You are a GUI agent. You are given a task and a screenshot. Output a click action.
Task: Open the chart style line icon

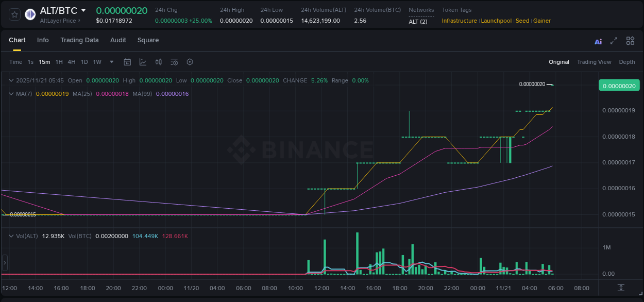(143, 62)
